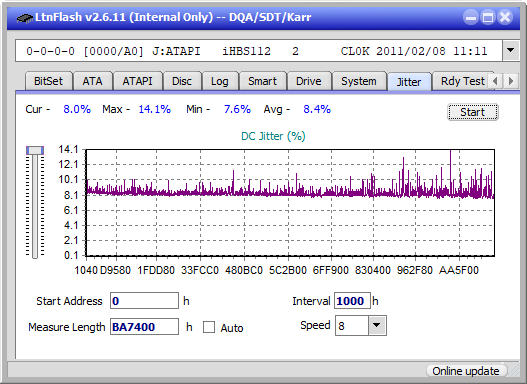Click the window resize grip corner

(x=514, y=371)
